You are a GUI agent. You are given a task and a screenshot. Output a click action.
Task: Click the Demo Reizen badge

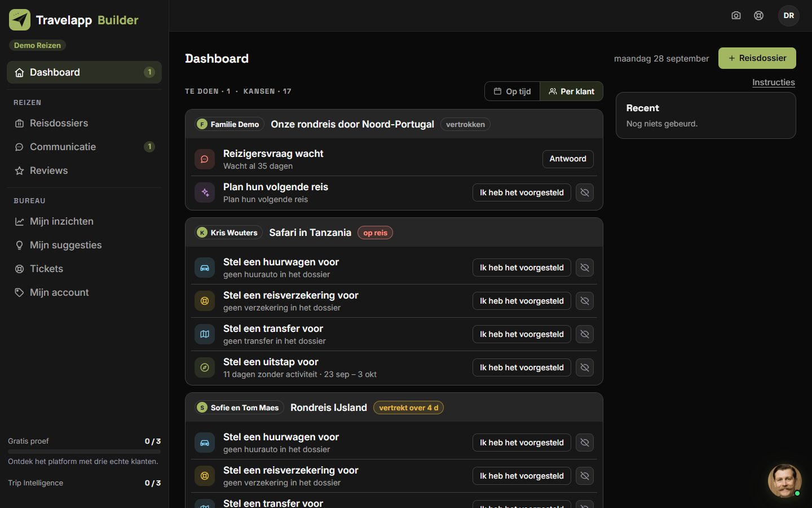coord(37,45)
